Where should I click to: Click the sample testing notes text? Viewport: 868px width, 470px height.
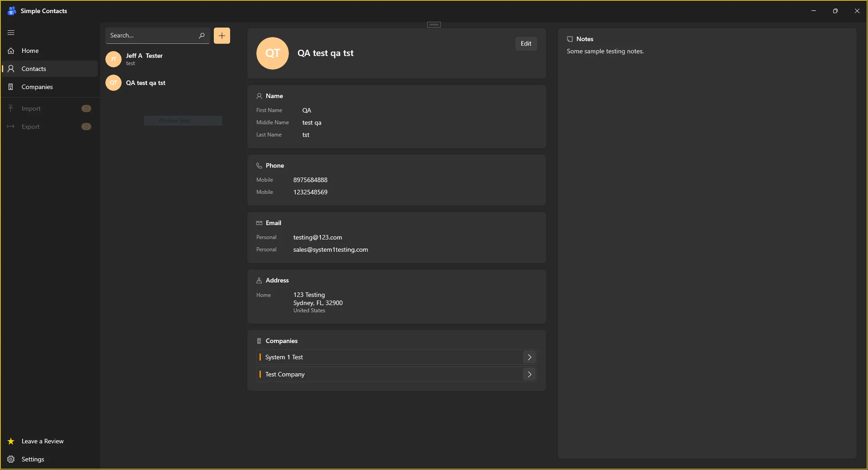click(x=605, y=51)
